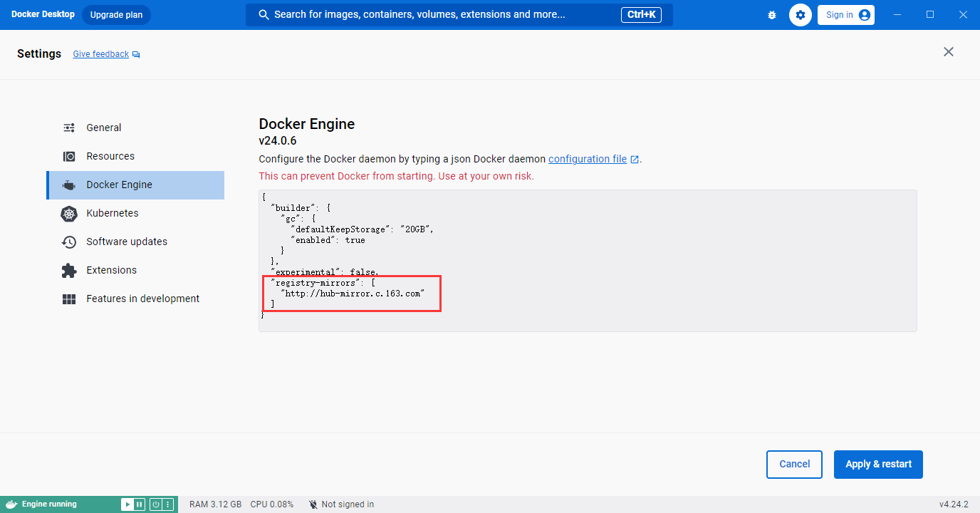Click the General sliders icon

[x=69, y=128]
